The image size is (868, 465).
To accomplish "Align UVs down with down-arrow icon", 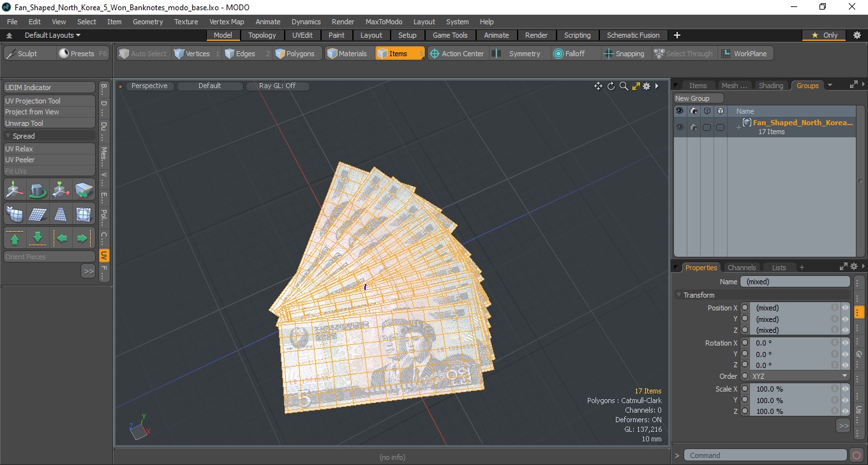I will point(38,238).
